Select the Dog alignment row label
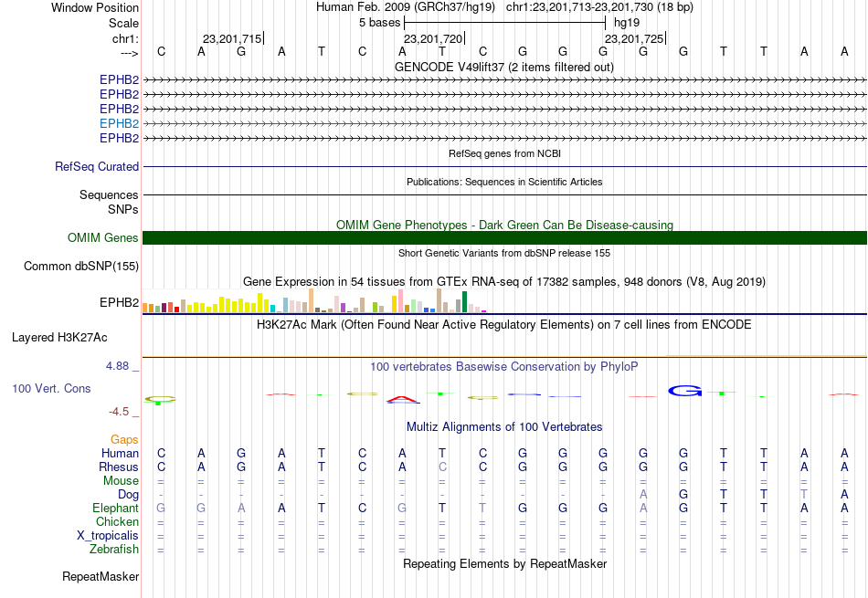 click(129, 495)
